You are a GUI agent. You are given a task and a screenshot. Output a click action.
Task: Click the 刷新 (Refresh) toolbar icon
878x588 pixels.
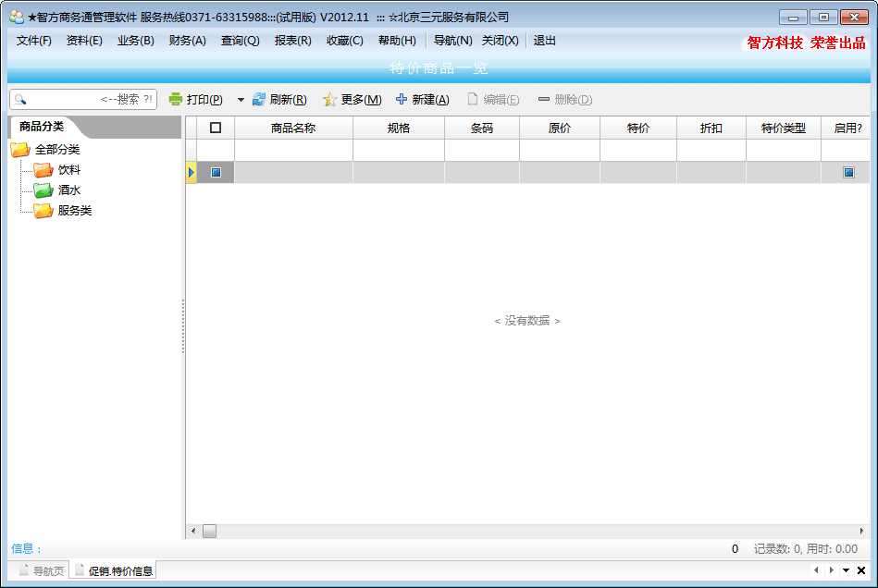click(259, 100)
